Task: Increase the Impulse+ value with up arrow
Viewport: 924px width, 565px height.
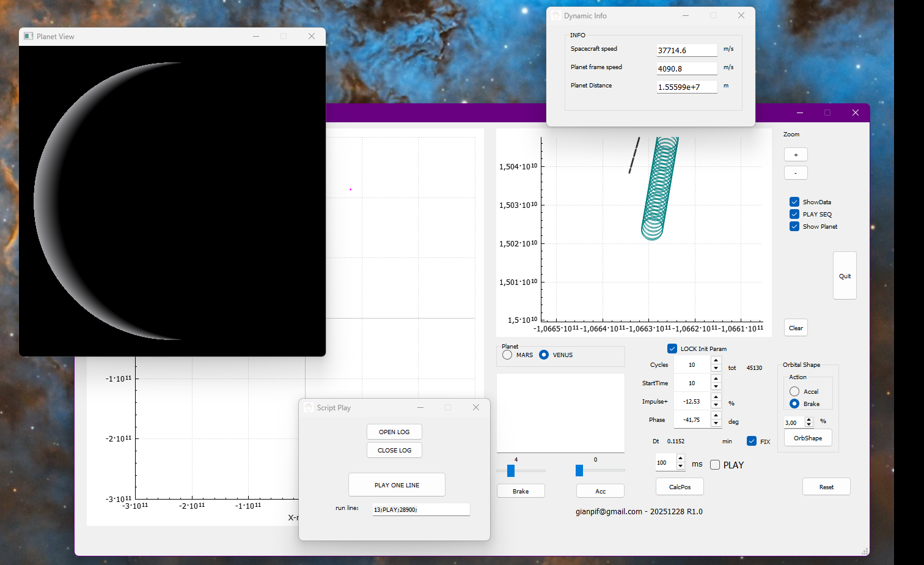Action: coord(716,397)
